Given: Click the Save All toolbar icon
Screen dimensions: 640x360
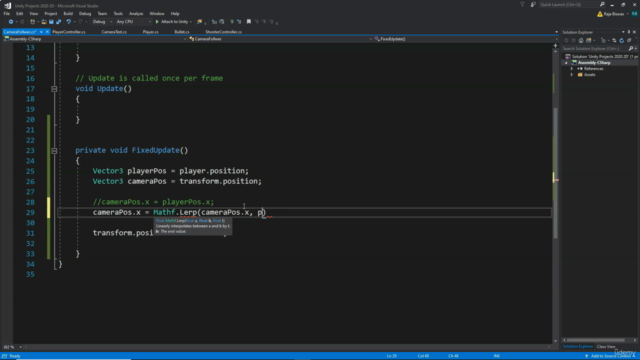Looking at the screenshot, I should 58,22.
